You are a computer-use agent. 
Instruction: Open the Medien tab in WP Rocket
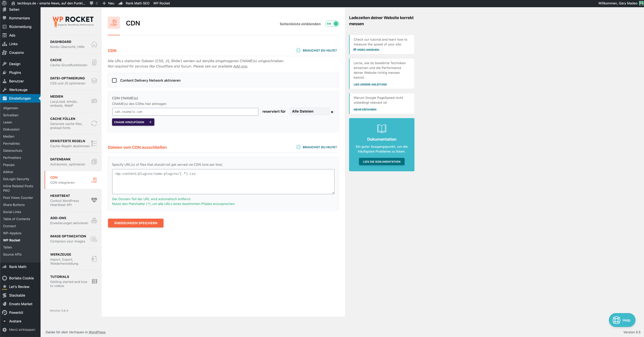click(x=73, y=101)
